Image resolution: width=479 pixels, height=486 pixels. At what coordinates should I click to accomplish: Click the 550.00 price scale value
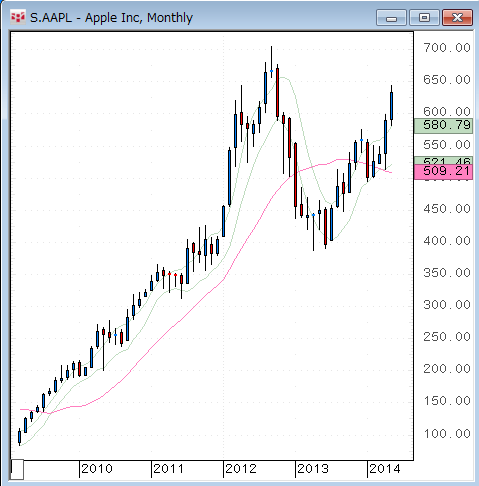coord(447,145)
